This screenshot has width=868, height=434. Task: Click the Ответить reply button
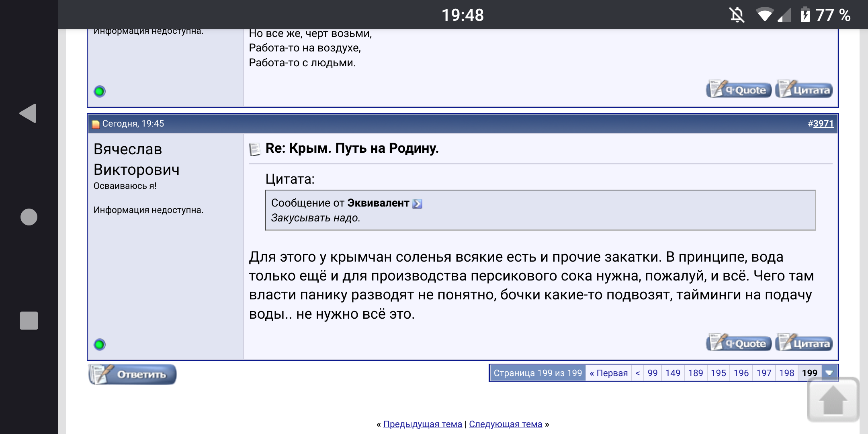[133, 374]
